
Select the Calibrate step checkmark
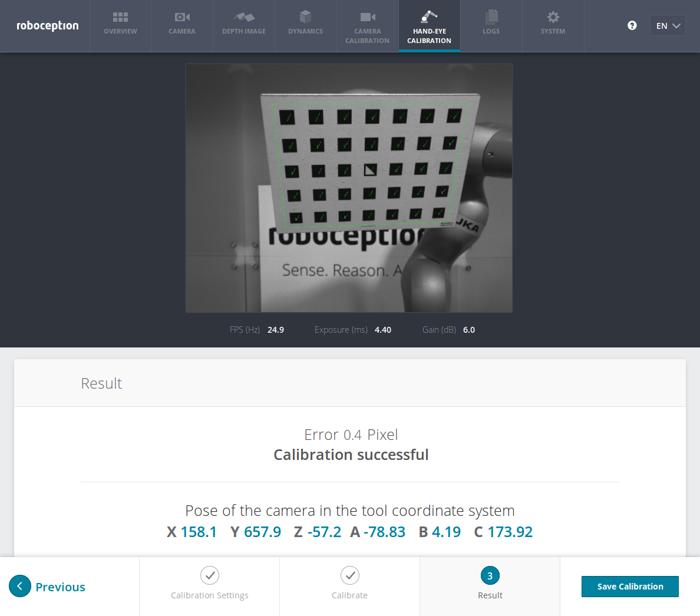tap(349, 575)
